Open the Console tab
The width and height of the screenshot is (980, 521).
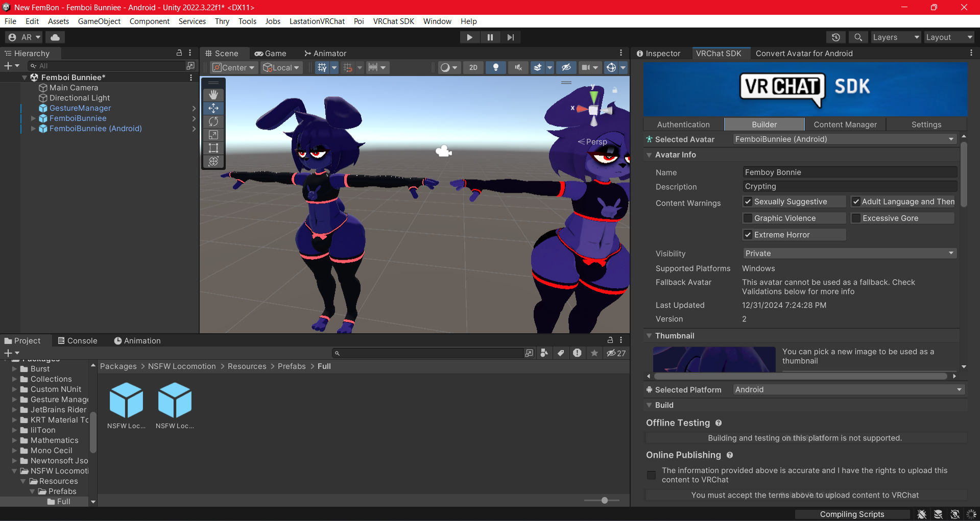[77, 341]
